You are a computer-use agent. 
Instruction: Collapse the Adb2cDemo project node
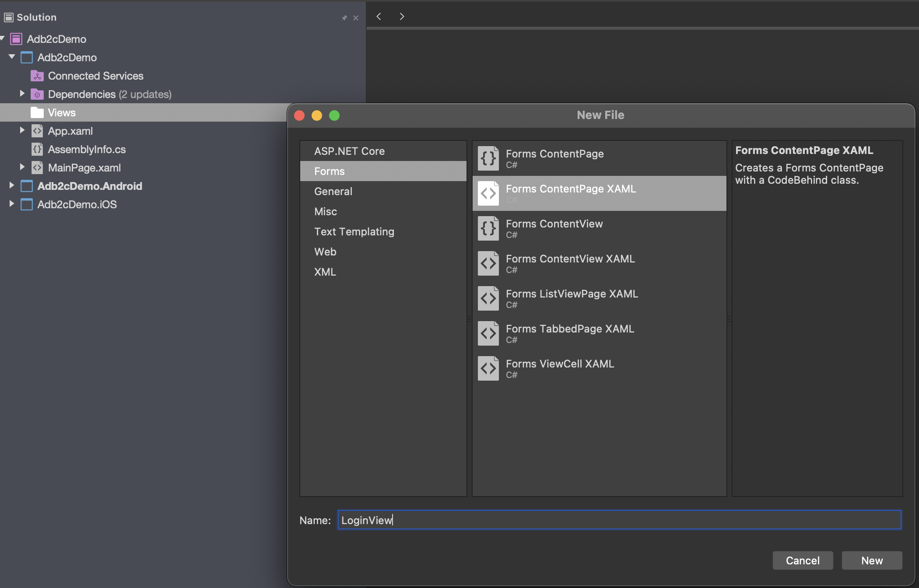pyautogui.click(x=12, y=57)
